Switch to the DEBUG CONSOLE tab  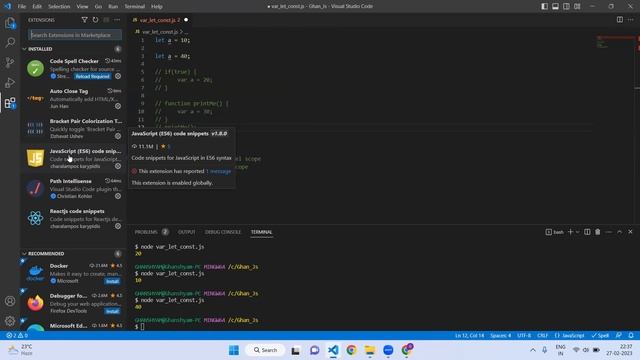pos(223,232)
